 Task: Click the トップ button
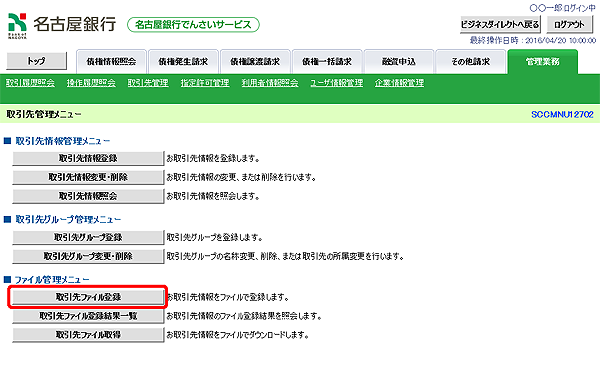[36, 61]
